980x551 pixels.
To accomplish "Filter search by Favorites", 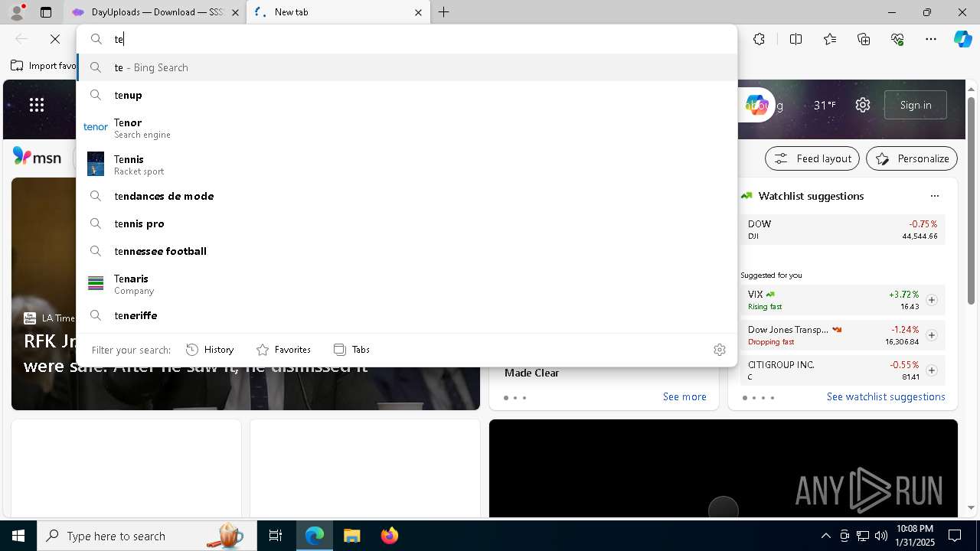I will click(283, 350).
